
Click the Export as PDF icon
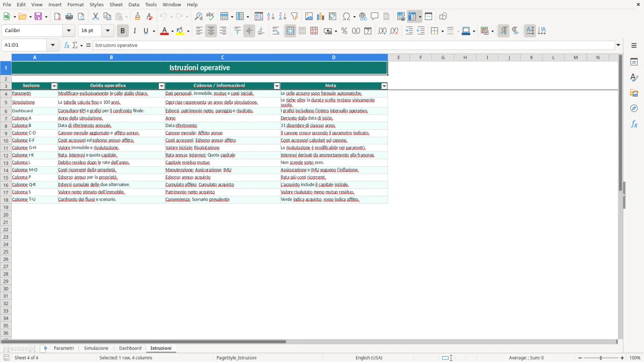tap(57, 17)
